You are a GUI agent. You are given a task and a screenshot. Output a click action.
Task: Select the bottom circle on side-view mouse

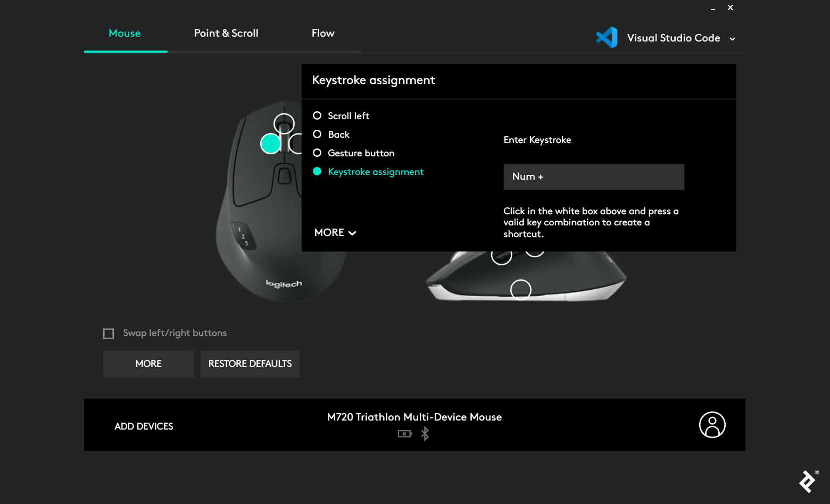coord(520,290)
